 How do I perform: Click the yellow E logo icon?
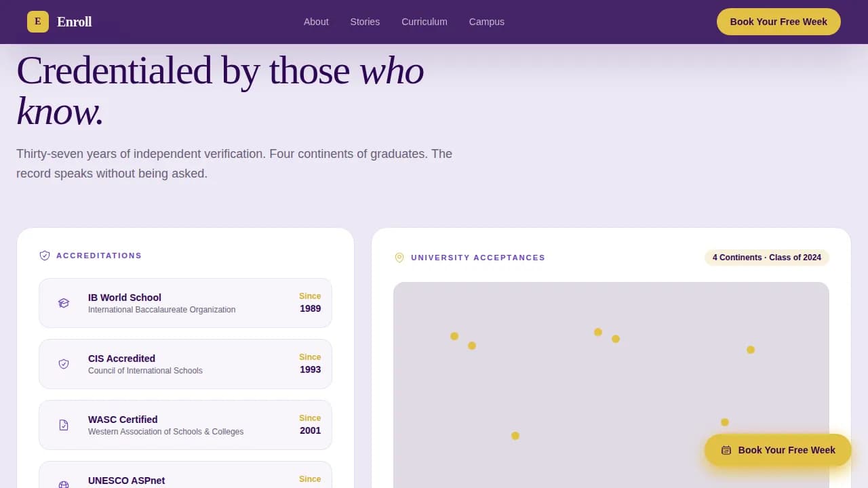tap(38, 22)
